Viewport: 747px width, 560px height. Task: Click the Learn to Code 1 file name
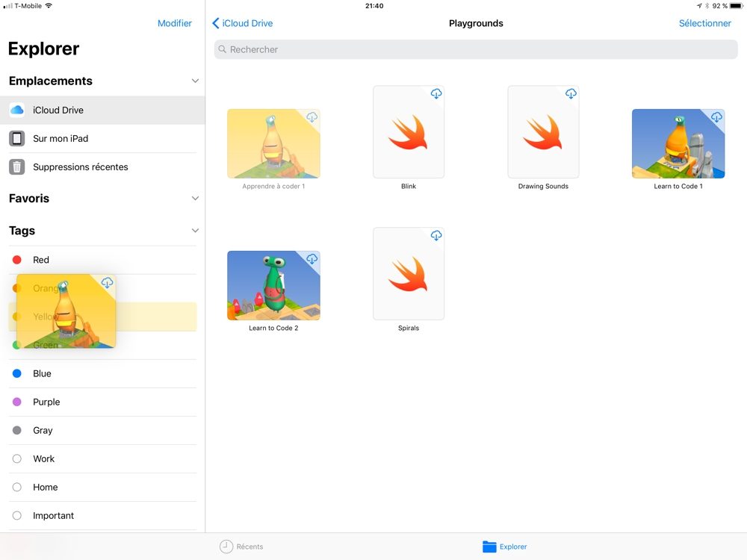tap(678, 186)
